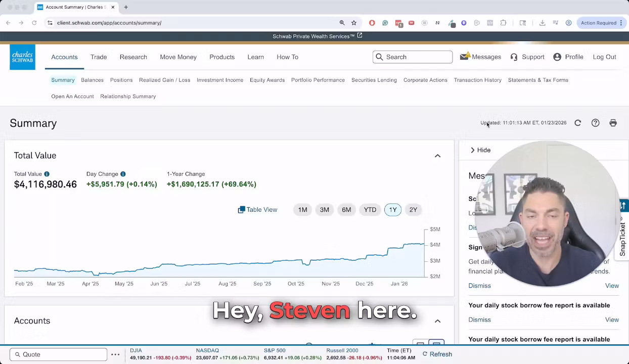Dismiss first stock borrow fee report
The image size is (629, 364).
(x=479, y=320)
